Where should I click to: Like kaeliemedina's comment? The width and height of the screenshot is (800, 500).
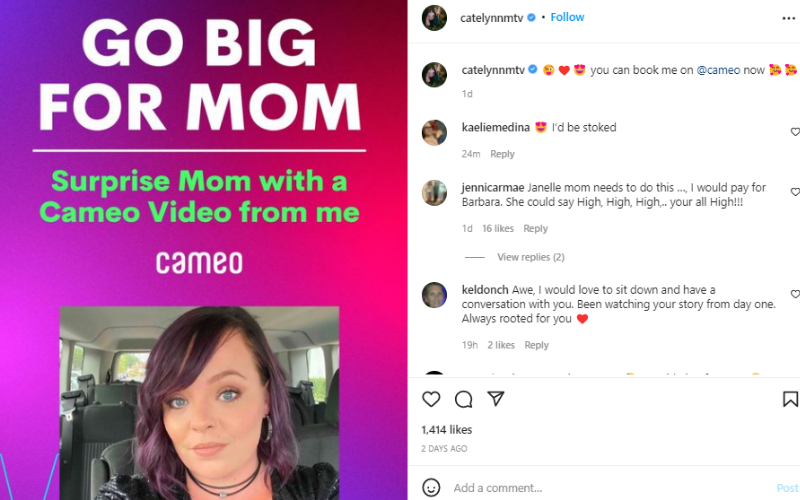tap(795, 132)
